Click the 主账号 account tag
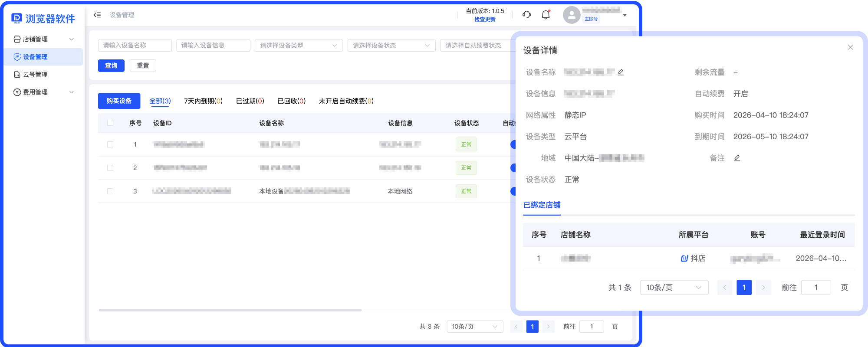Screen dimensions: 868x347 pyautogui.click(x=591, y=19)
